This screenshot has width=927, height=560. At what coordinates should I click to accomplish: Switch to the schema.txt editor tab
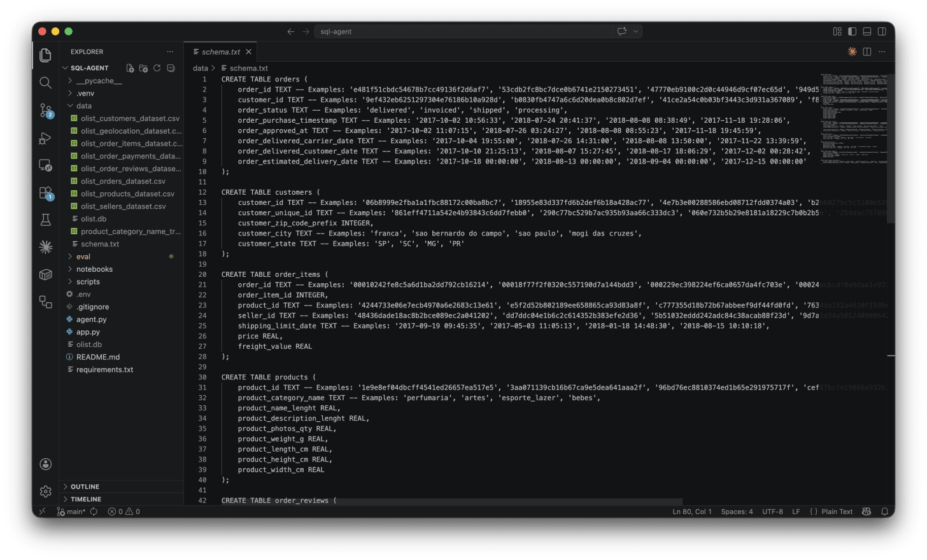222,52
